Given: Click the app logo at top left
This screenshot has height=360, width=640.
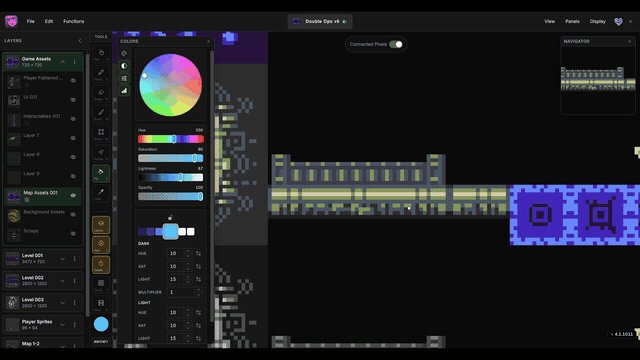Looking at the screenshot, I should point(11,21).
